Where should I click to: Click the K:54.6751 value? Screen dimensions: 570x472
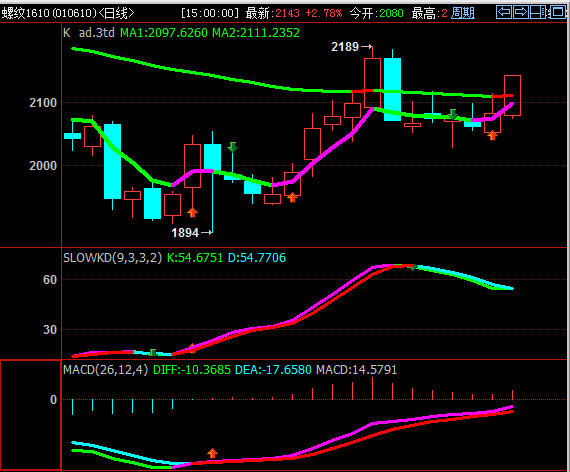pyautogui.click(x=194, y=258)
